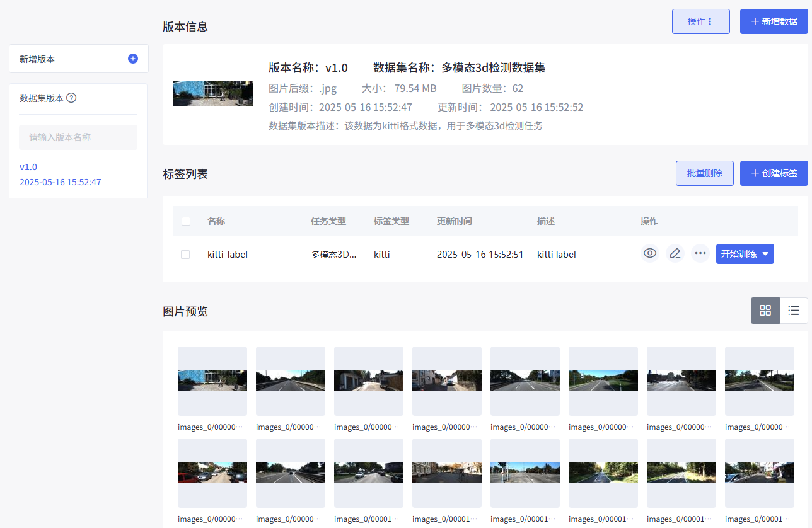The image size is (812, 528).
Task: Open the dataset cover thumbnail in 版本信息
Action: [213, 93]
